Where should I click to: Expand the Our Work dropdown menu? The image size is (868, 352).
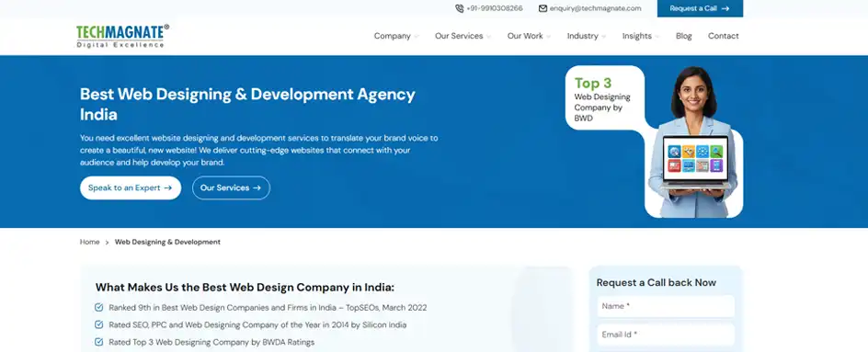(530, 36)
